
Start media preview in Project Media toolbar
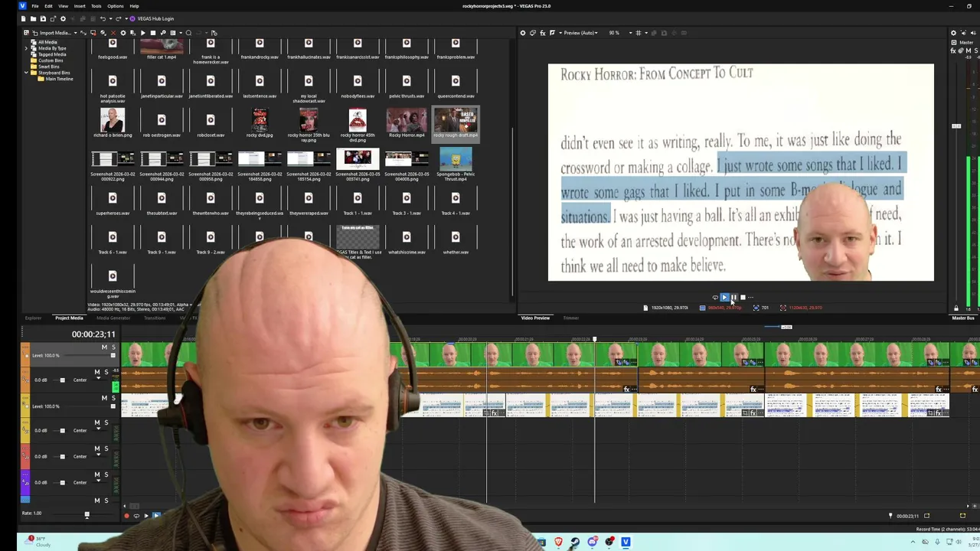[142, 33]
